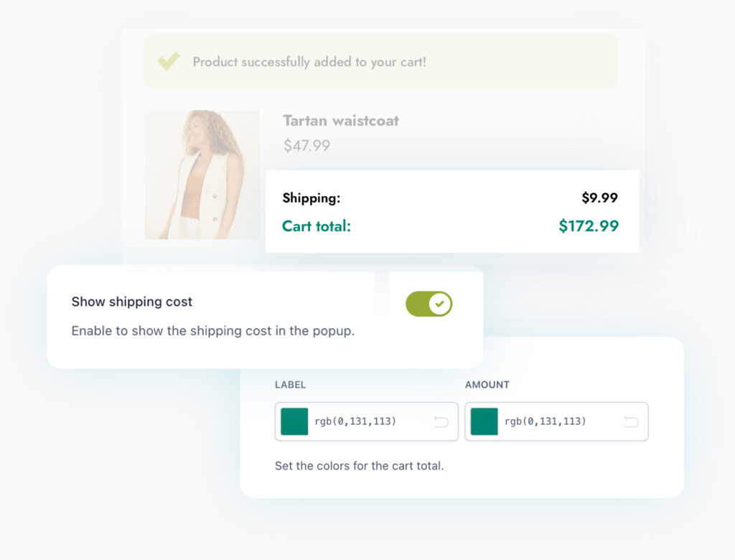This screenshot has height=560, width=735.
Task: Select the LABEL color swatch
Action: [294, 422]
